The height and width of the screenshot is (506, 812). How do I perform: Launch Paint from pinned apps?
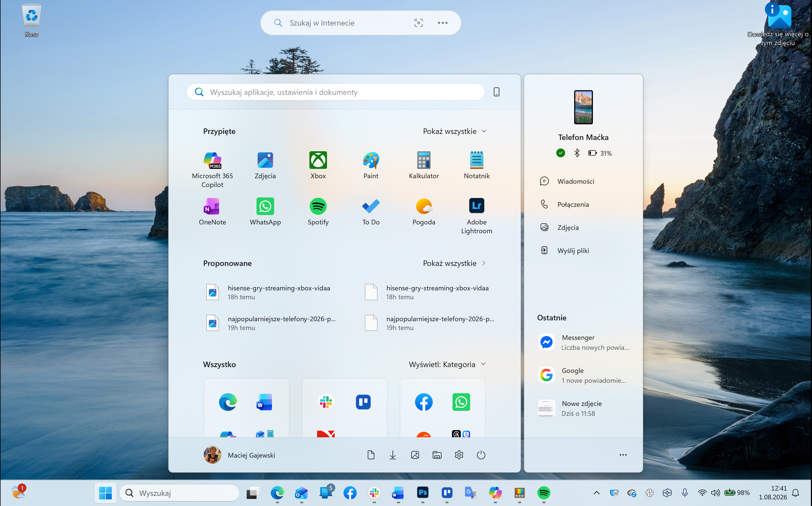[371, 166]
